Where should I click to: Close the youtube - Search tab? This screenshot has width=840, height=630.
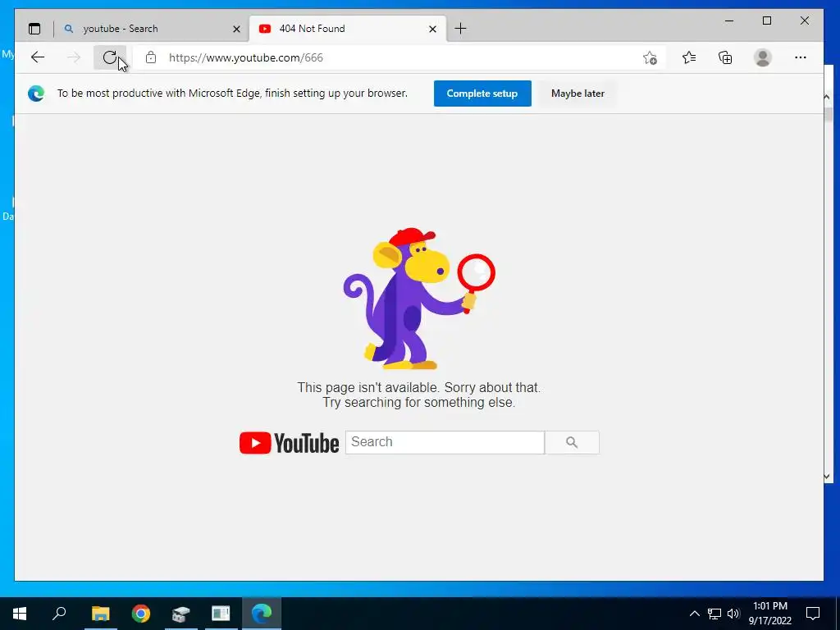236,29
